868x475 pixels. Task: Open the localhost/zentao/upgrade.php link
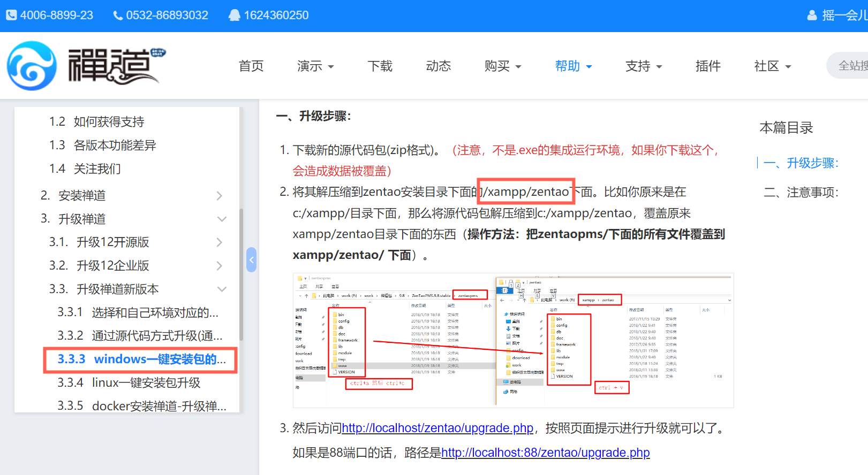pyautogui.click(x=437, y=428)
